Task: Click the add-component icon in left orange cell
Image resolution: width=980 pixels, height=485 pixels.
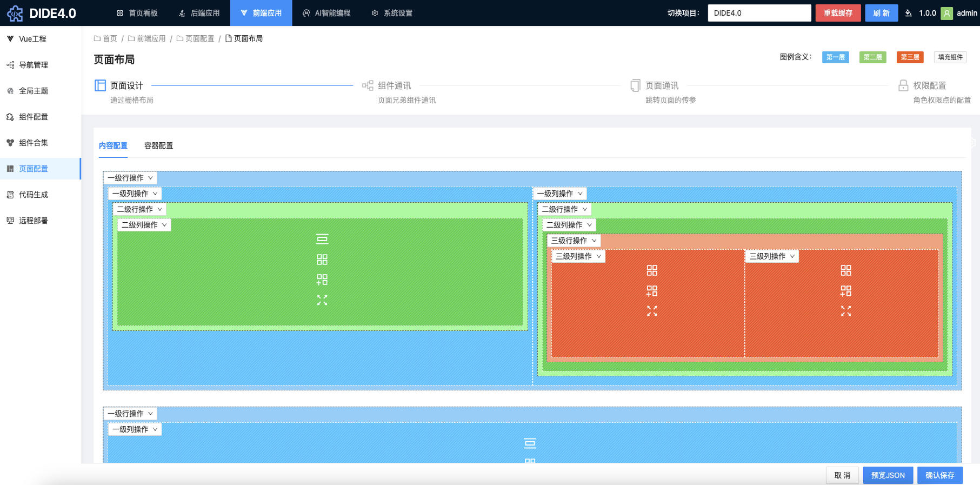Action: coord(652,291)
